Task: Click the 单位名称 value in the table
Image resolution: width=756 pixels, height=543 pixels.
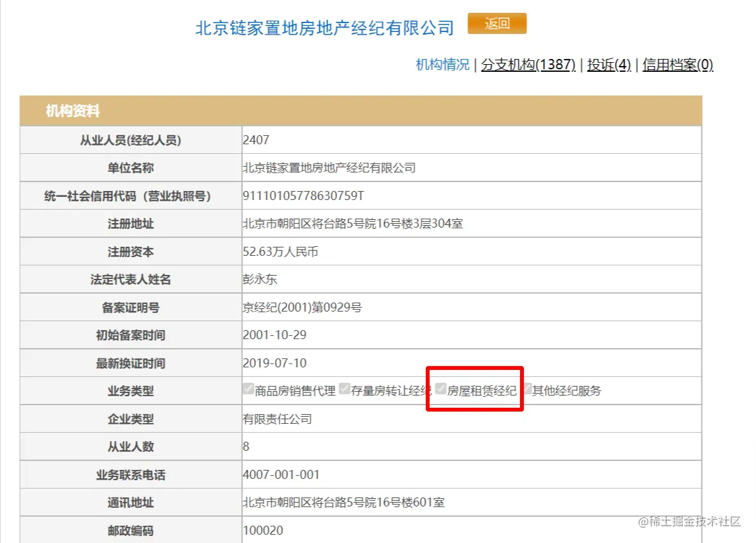Action: (x=329, y=168)
